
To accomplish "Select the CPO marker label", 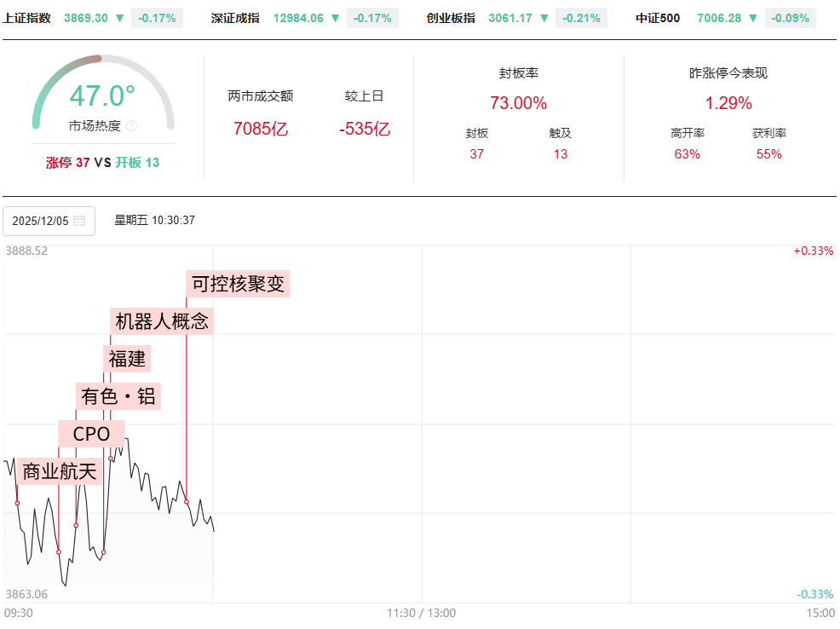I will point(91,434).
